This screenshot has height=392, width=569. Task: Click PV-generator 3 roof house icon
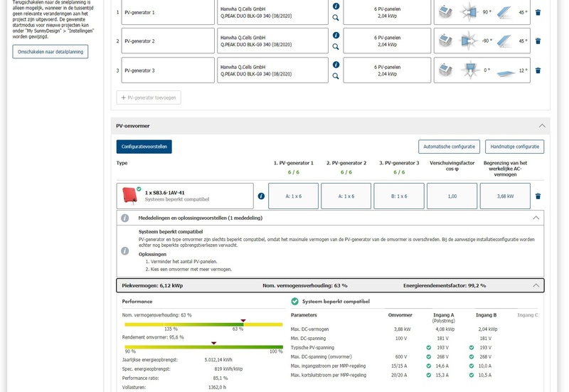(445, 70)
